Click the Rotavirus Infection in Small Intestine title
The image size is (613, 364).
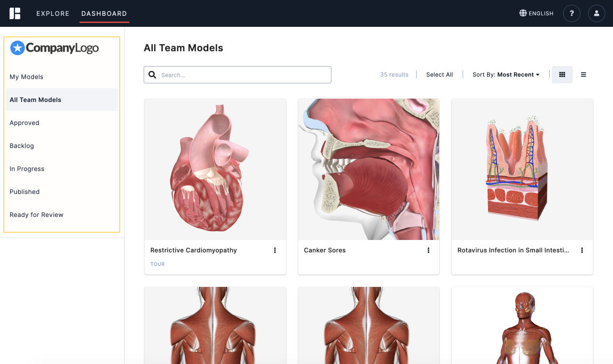513,250
